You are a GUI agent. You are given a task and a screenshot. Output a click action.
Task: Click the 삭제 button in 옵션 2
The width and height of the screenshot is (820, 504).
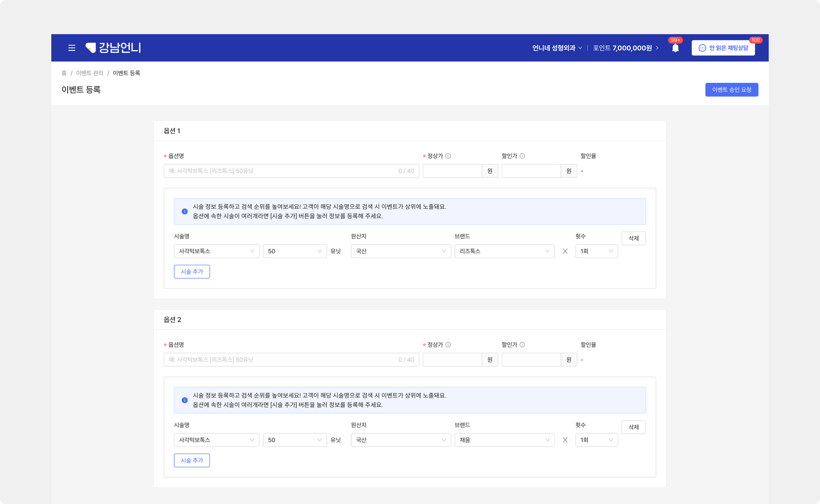coord(633,427)
